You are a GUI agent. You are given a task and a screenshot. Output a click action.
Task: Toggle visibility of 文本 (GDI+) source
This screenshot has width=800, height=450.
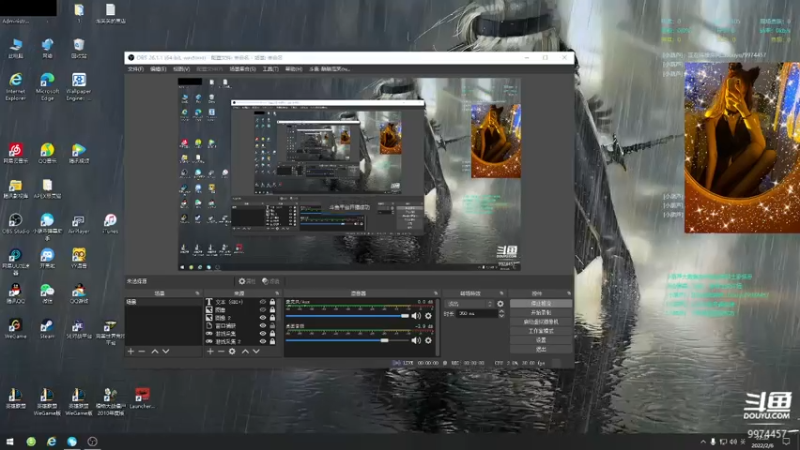coord(263,302)
